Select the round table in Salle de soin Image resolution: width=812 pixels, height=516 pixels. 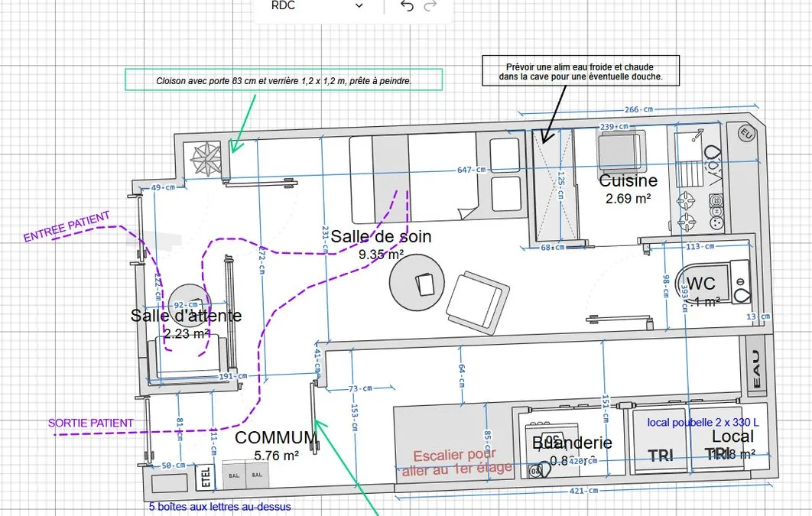point(417,283)
